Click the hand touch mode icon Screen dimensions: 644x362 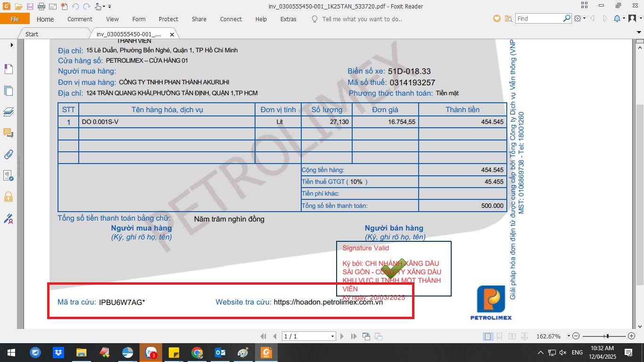coord(98,7)
